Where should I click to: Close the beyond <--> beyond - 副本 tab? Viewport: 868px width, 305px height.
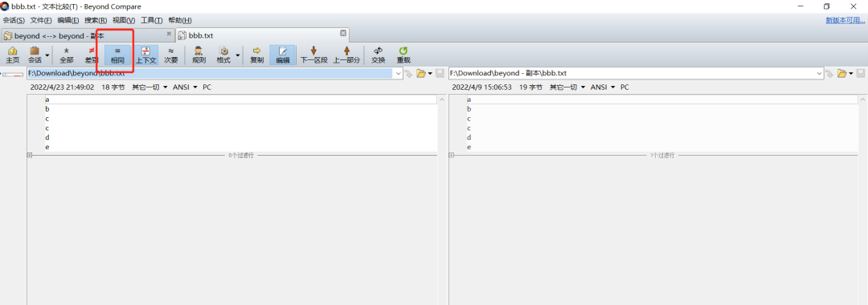(x=169, y=34)
